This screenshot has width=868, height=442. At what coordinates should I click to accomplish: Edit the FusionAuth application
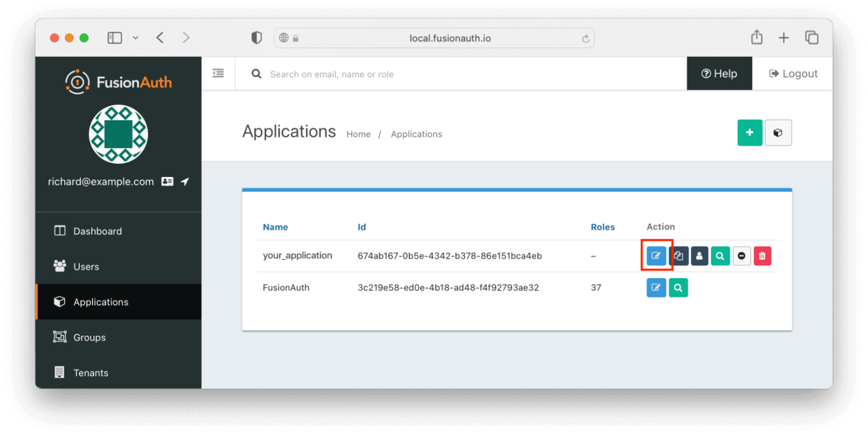click(x=656, y=288)
